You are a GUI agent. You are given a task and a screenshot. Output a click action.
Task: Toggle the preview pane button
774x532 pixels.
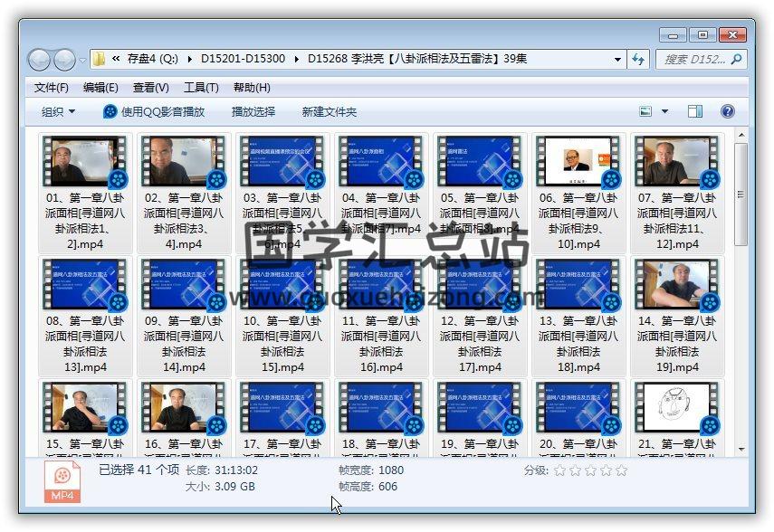694,111
